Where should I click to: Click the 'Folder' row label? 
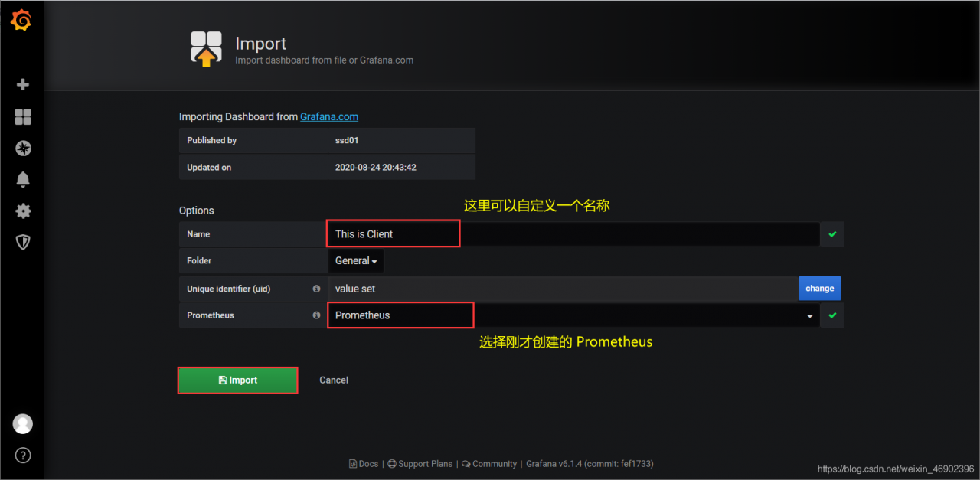pos(199,261)
